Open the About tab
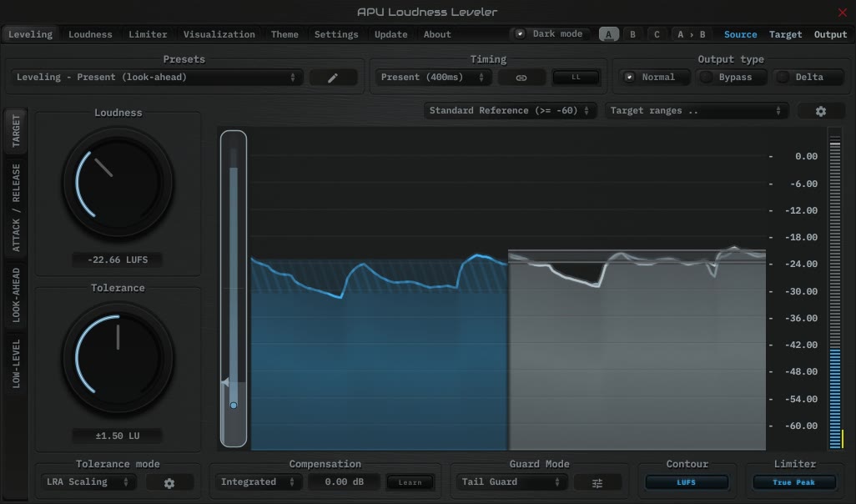Screen dimensions: 856x504 [x=437, y=34]
